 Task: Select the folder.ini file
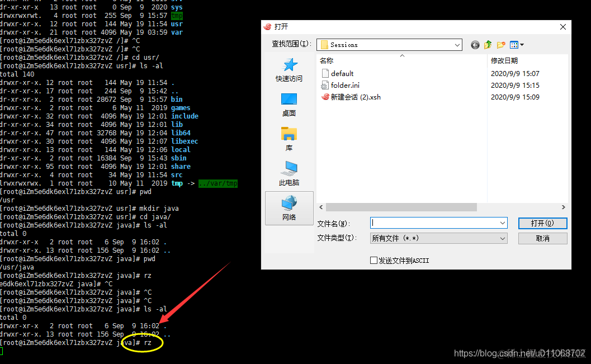(x=341, y=85)
